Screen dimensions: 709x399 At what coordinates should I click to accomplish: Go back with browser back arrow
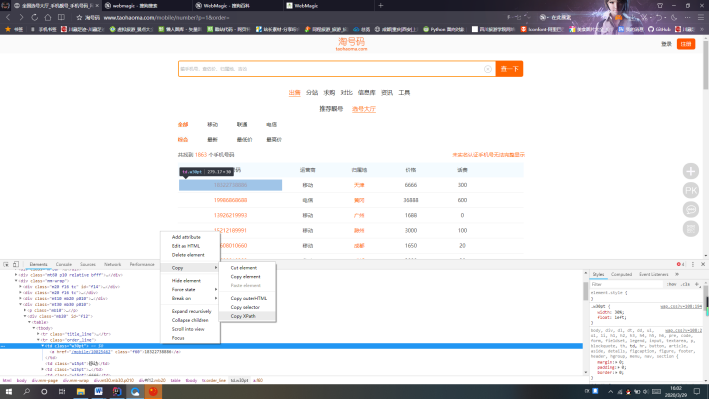click(8, 17)
